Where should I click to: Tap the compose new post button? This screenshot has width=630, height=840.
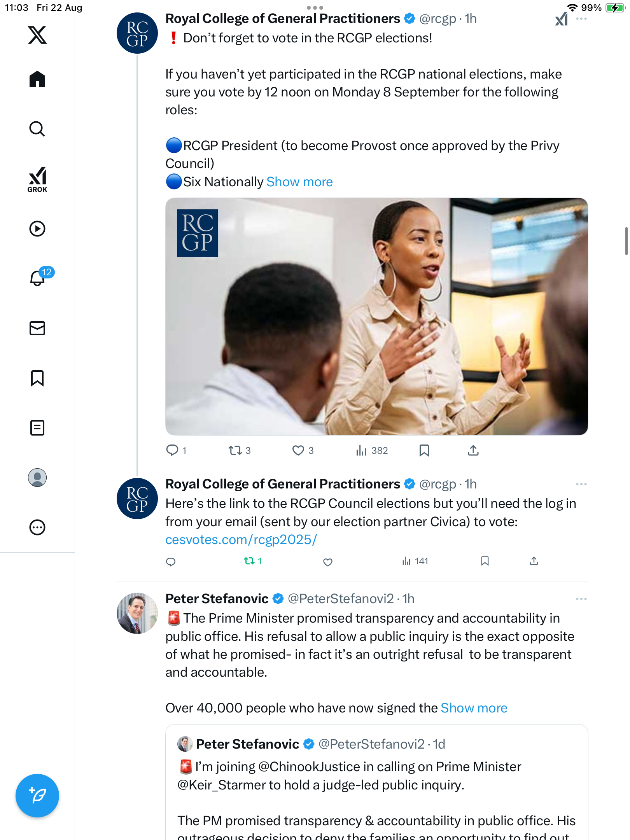[x=37, y=796]
